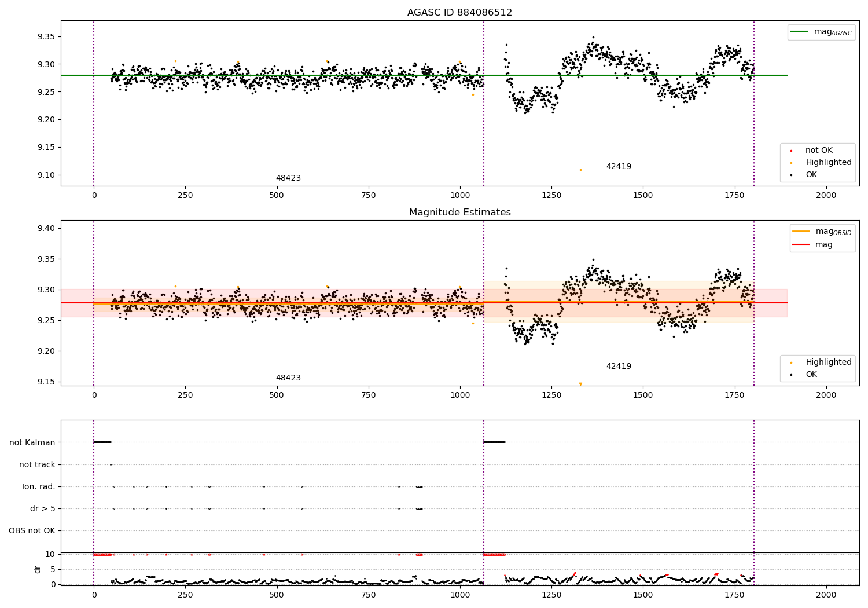Click x-axis tick '750' under Magnitude Estimates plot
Screen dimensions: 868x608
click(x=368, y=395)
